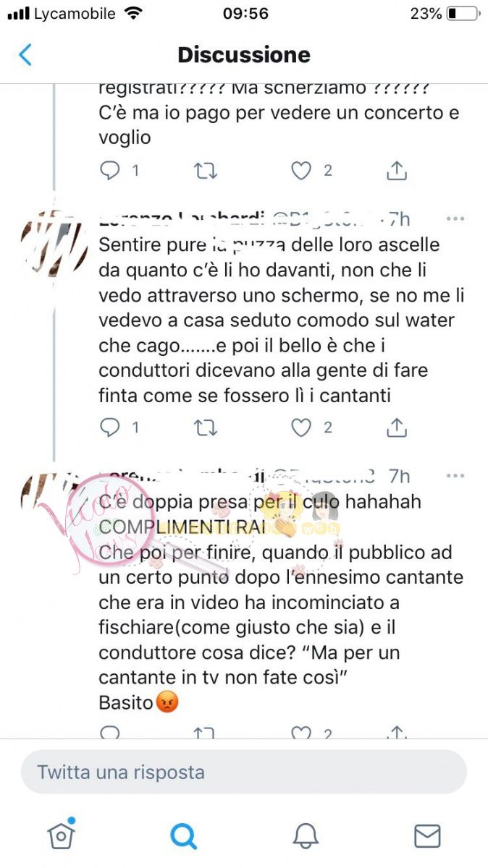Open the Search tab with magnifier icon
This screenshot has width=488, height=868.
click(x=183, y=835)
